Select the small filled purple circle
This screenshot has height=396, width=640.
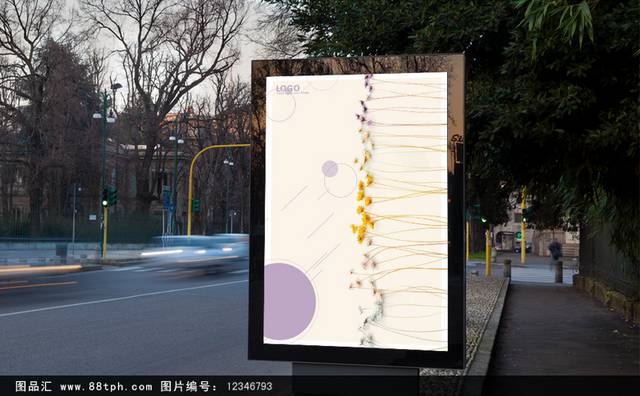click(x=330, y=169)
